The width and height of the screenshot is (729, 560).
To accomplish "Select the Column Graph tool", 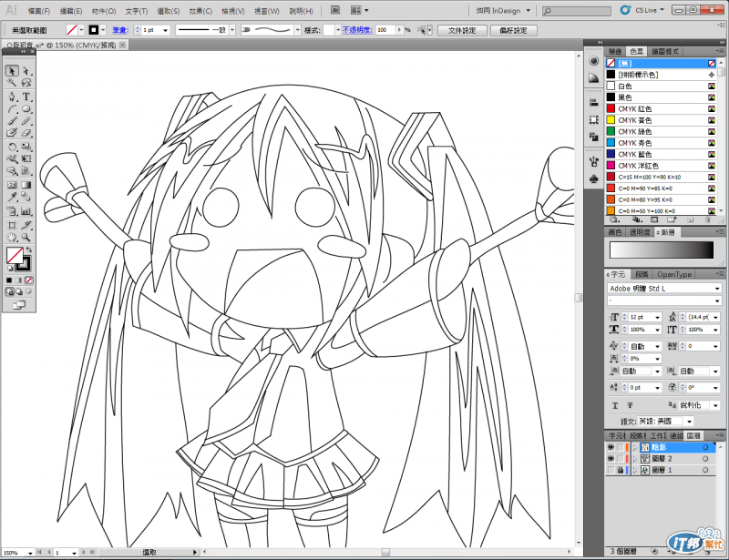I will [26, 211].
